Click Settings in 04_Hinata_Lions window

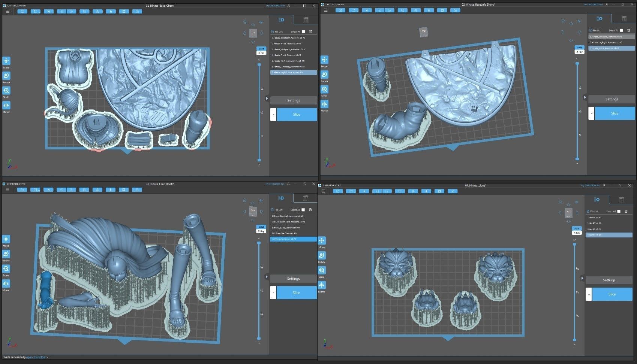pos(609,280)
